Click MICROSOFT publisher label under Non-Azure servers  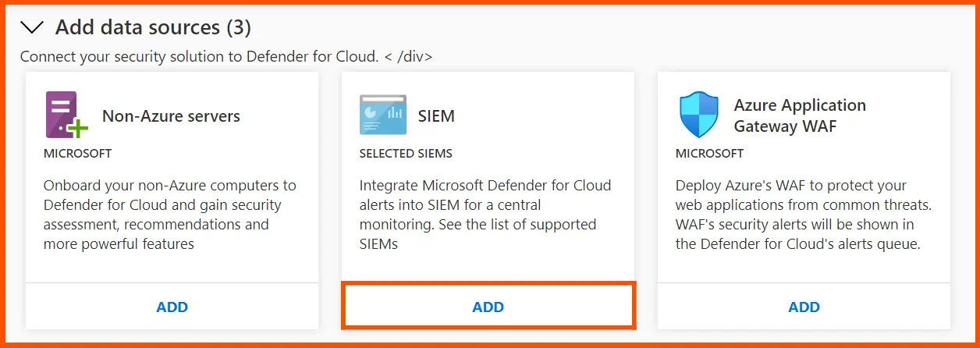click(78, 154)
